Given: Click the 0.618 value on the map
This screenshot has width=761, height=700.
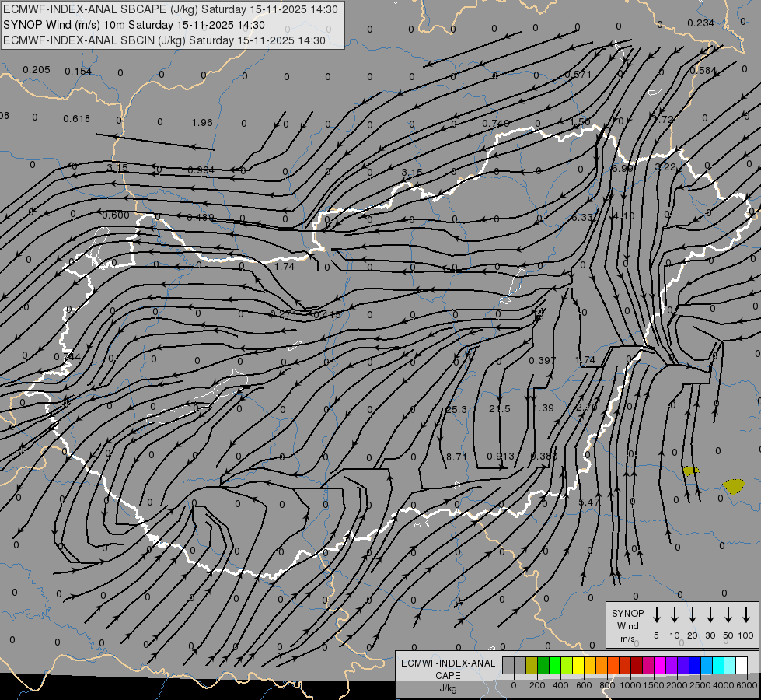Looking at the screenshot, I should point(77,118).
